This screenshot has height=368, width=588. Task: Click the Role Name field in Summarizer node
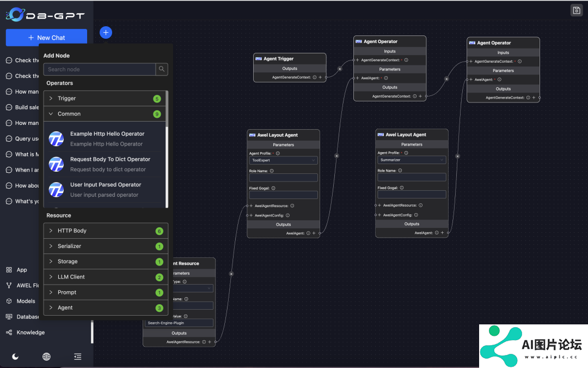pos(412,177)
